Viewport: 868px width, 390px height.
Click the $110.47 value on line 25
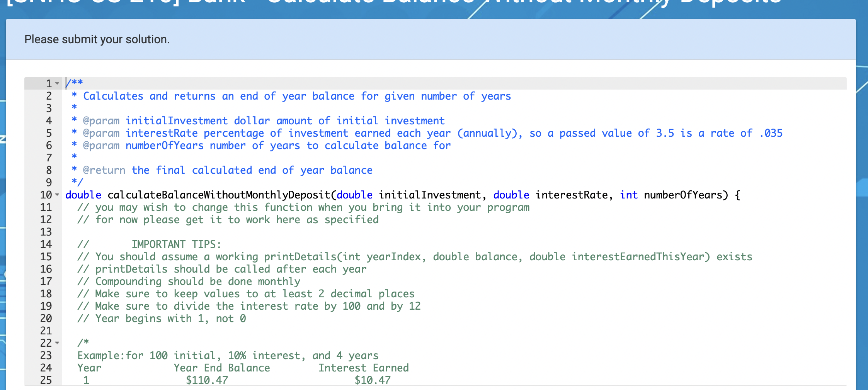tap(207, 380)
